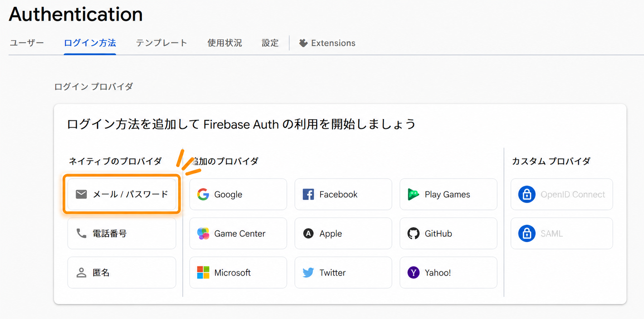Click the Game Center bubbles icon
The height and width of the screenshot is (319, 644).
point(203,233)
